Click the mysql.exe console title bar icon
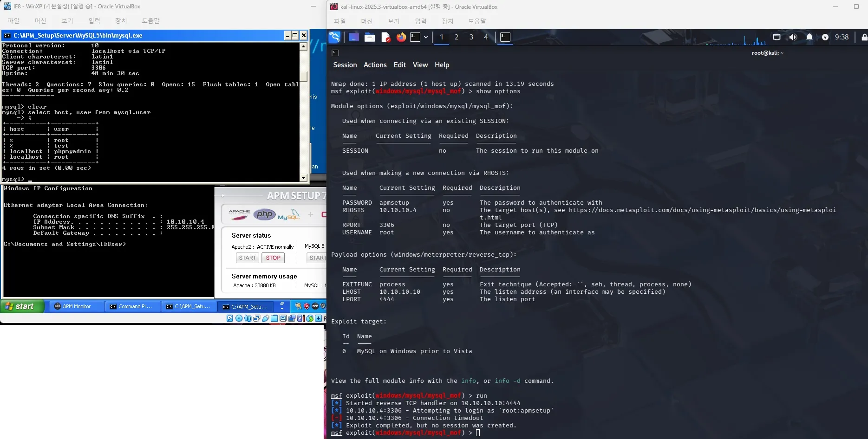 pos(7,35)
